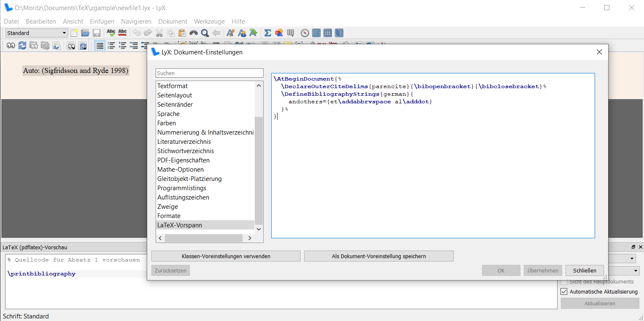Insert a math formula with the Sigma icon
Image resolution: width=644 pixels, height=321 pixels.
click(267, 33)
